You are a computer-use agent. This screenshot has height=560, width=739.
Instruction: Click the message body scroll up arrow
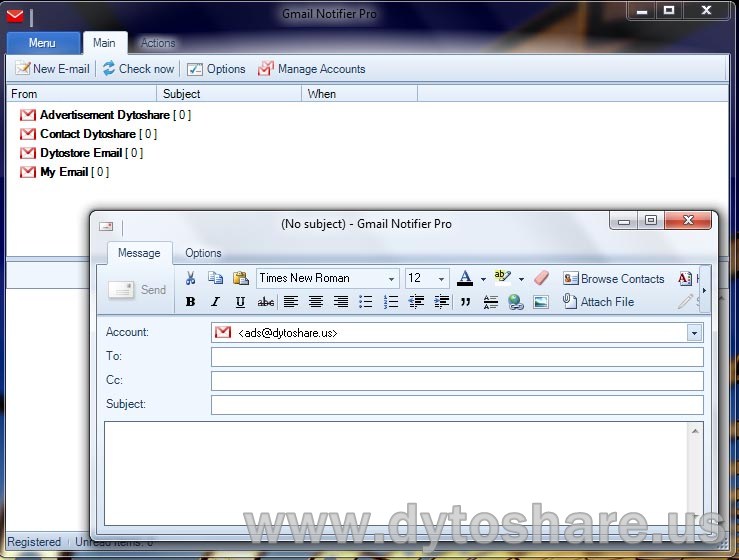[x=695, y=430]
